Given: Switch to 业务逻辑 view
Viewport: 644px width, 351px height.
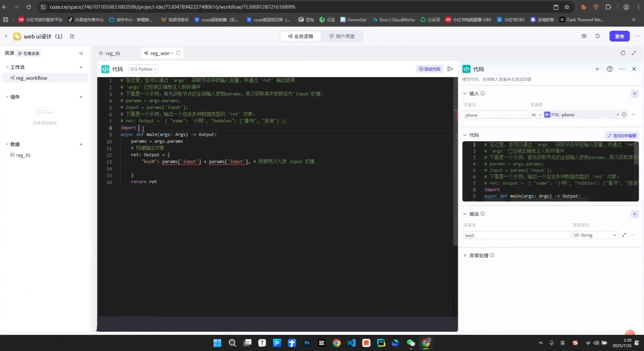Looking at the screenshot, I should click(x=301, y=36).
